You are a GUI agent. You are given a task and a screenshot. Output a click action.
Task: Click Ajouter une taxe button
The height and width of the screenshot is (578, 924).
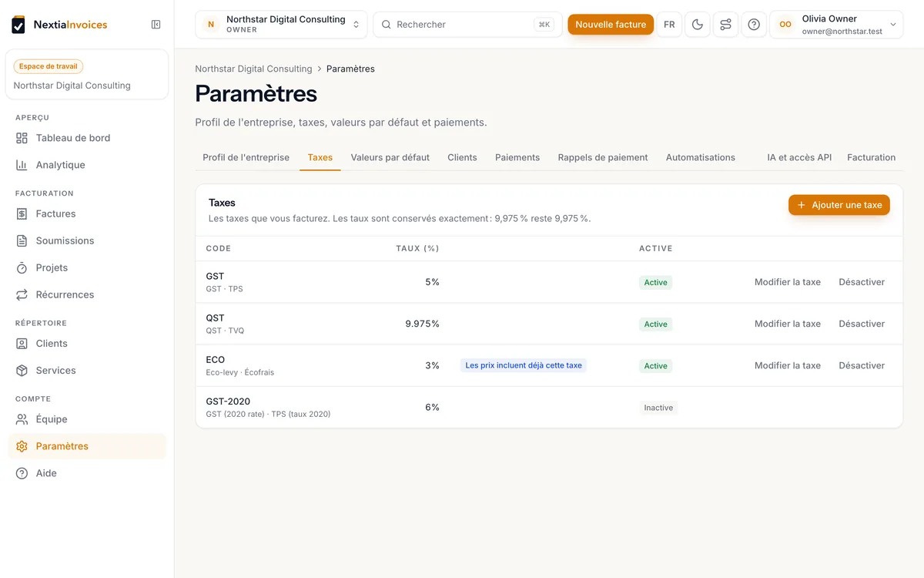839,205
